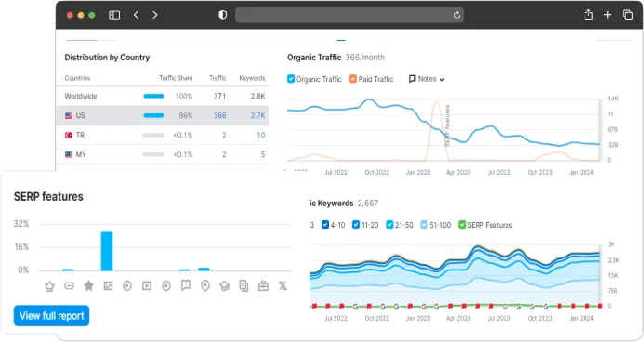The image size is (644, 342).
Task: Open the browser share icon
Action: point(588,15)
